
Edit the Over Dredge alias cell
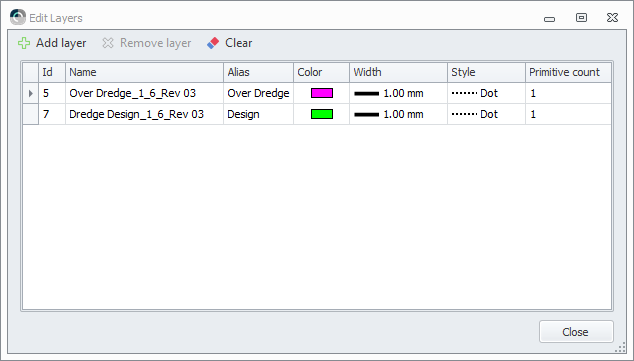tap(258, 93)
